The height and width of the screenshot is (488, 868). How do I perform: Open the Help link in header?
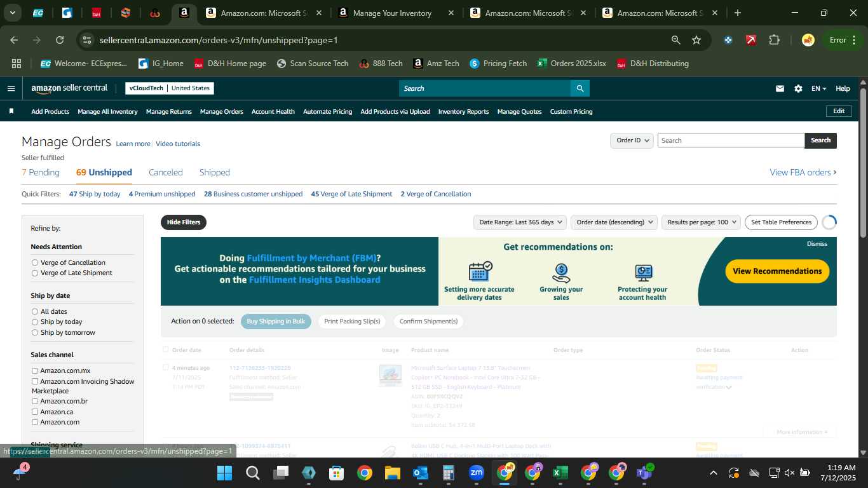pos(843,88)
